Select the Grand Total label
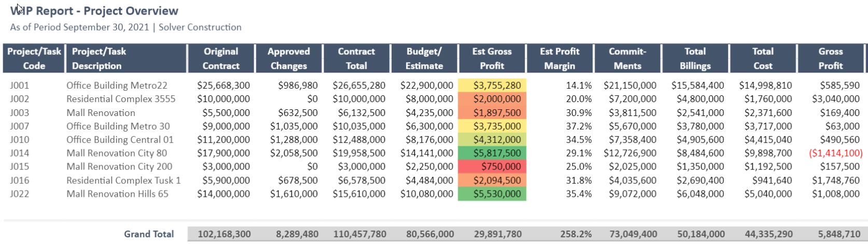The width and height of the screenshot is (868, 244). [x=149, y=234]
